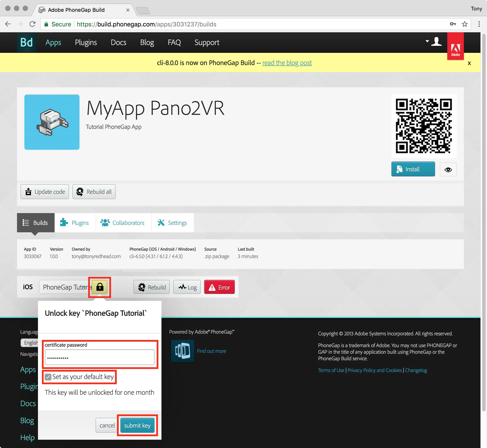Open the Find out more link
Screen dimensions: 487x448
coord(211,351)
